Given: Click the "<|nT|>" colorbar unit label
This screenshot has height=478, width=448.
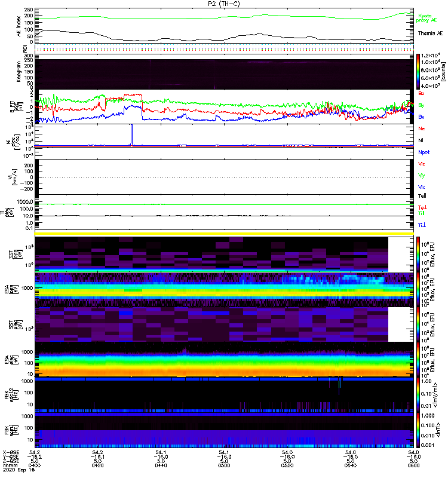Looking at the screenshot, I should [439, 430].
